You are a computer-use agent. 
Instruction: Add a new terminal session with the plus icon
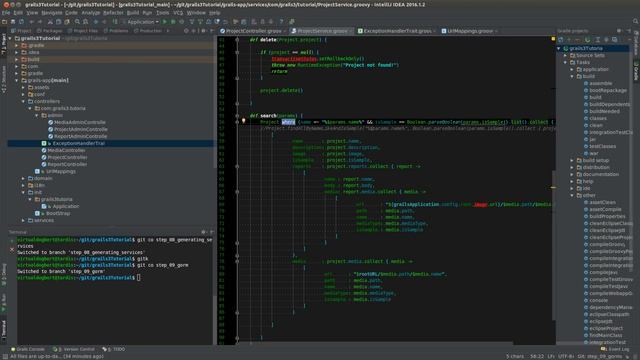tap(12, 241)
